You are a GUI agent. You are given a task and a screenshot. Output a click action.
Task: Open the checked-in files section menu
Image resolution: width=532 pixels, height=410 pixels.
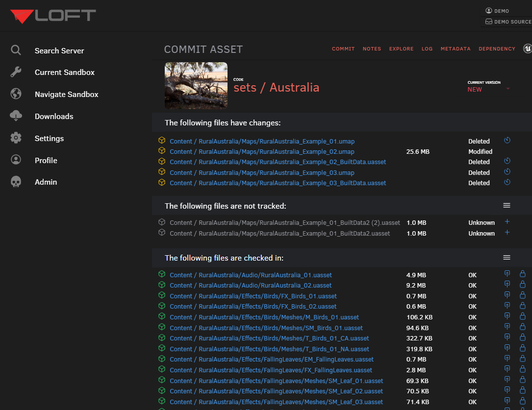coord(507,257)
